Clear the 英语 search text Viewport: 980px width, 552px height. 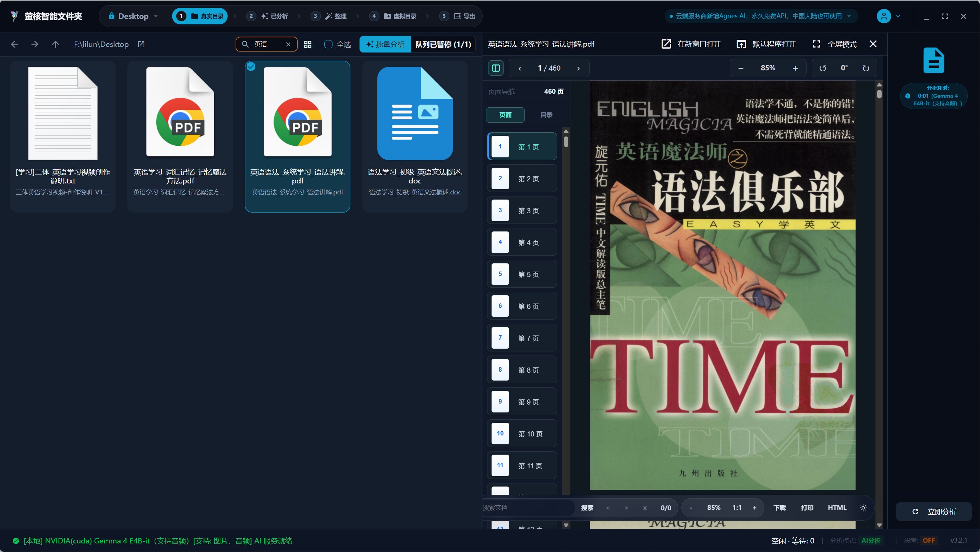tap(288, 44)
